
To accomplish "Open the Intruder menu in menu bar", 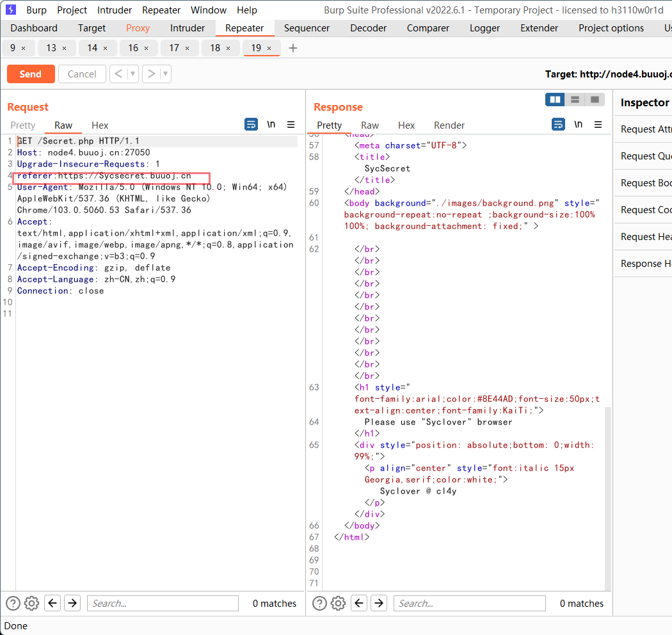I will pyautogui.click(x=115, y=10).
